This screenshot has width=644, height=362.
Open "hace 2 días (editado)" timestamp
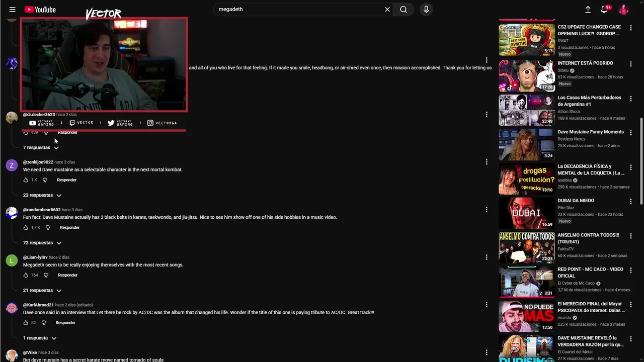(x=74, y=305)
